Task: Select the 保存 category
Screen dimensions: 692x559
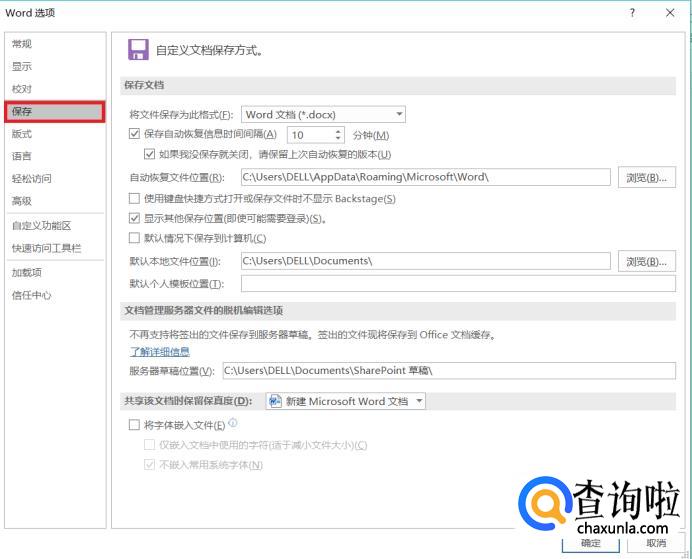Action: (x=55, y=111)
